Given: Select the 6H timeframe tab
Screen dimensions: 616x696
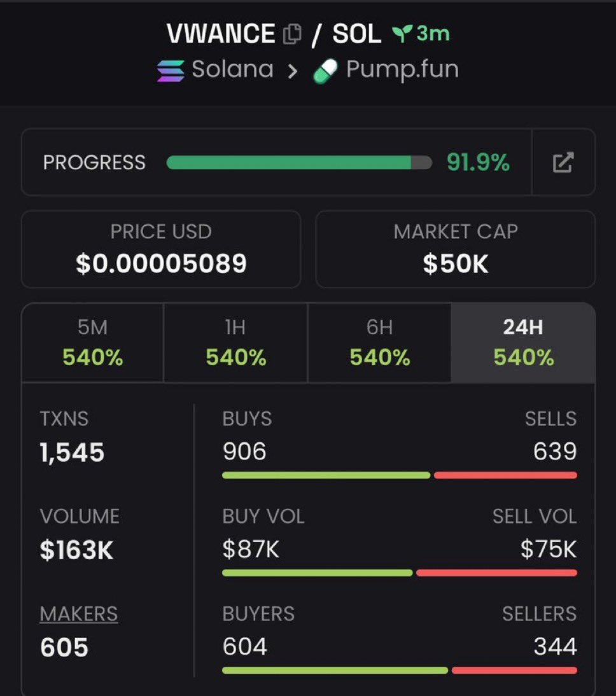Looking at the screenshot, I should pos(379,343).
